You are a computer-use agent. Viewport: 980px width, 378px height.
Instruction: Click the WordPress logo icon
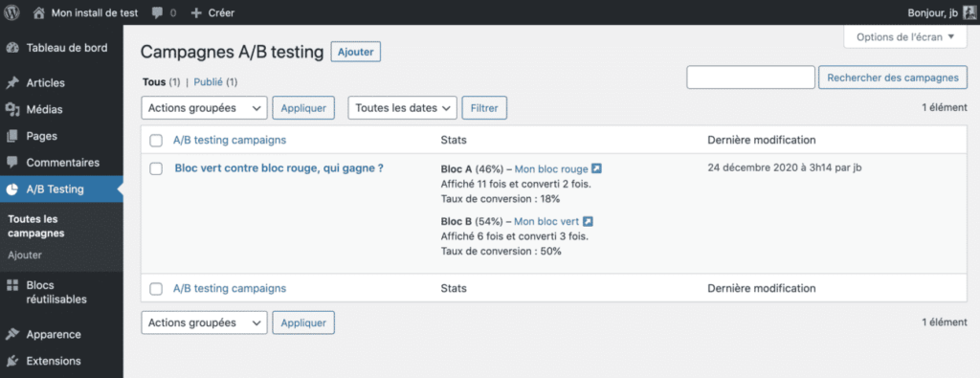12,12
